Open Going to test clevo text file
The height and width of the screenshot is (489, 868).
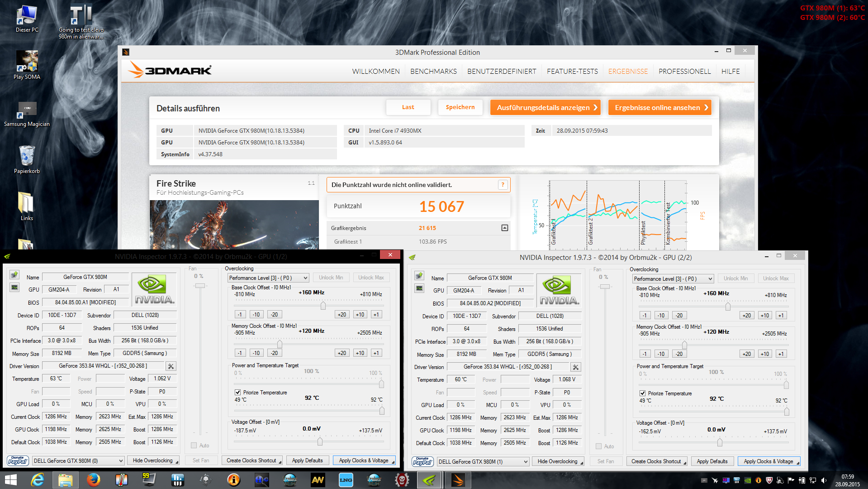pos(81,22)
